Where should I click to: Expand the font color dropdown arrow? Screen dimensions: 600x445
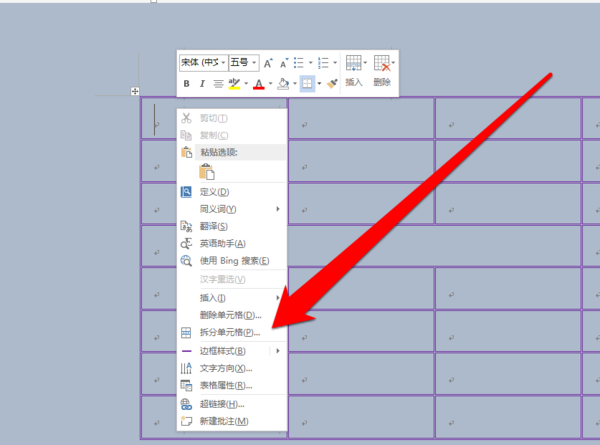tap(271, 83)
